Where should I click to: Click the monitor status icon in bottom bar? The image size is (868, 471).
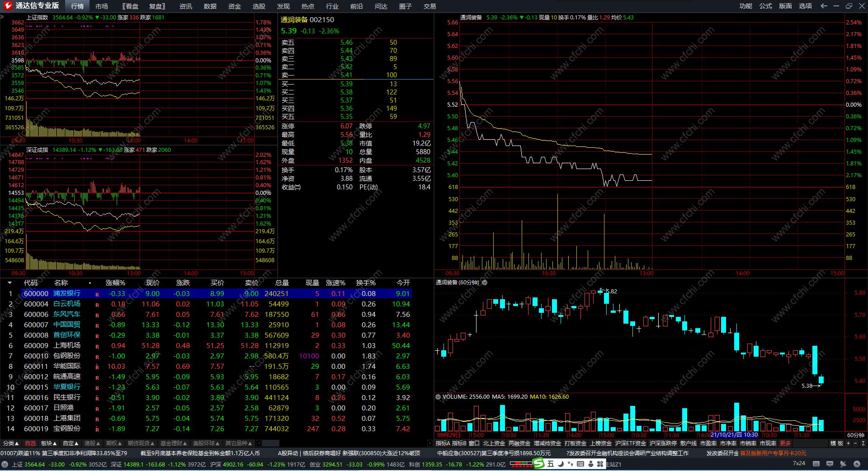pos(830,464)
